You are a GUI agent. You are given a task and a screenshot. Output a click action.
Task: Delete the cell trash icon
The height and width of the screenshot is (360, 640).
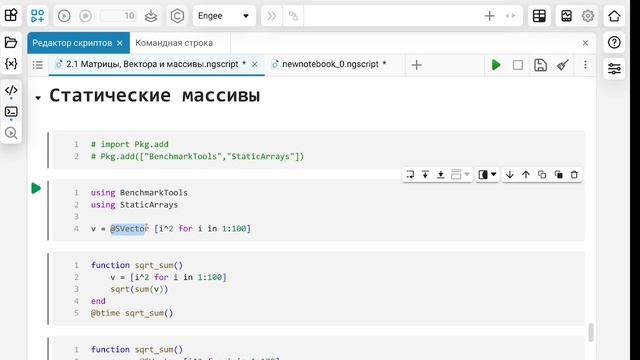574,175
